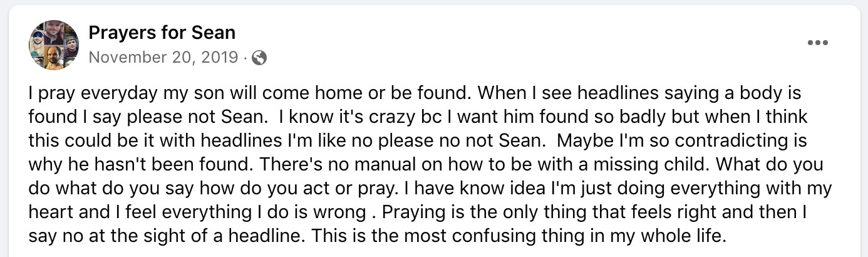The height and width of the screenshot is (257, 868).
Task: Click the line starting "heart and I feel"
Action: click(x=417, y=213)
